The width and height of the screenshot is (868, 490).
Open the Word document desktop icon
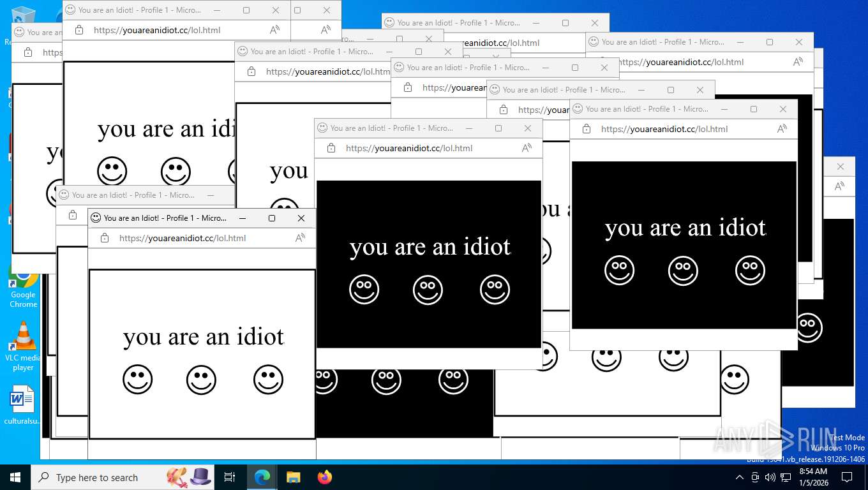[23, 405]
